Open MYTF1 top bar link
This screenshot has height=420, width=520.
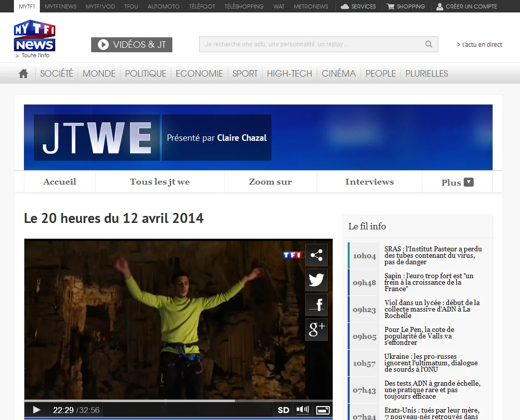coord(27,6)
